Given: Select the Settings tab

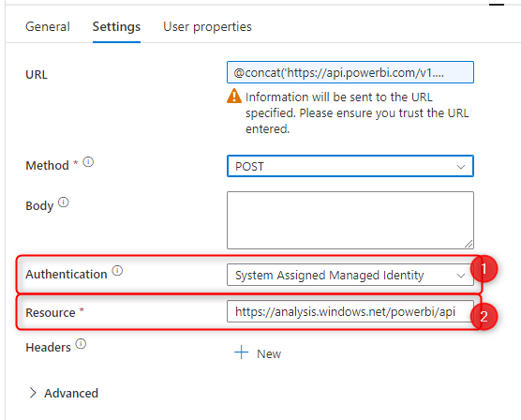Looking at the screenshot, I should coord(116,26).
